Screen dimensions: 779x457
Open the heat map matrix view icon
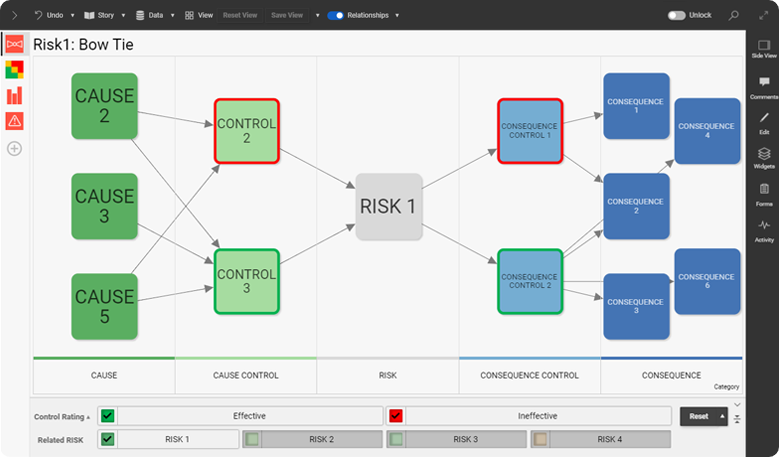[x=14, y=70]
